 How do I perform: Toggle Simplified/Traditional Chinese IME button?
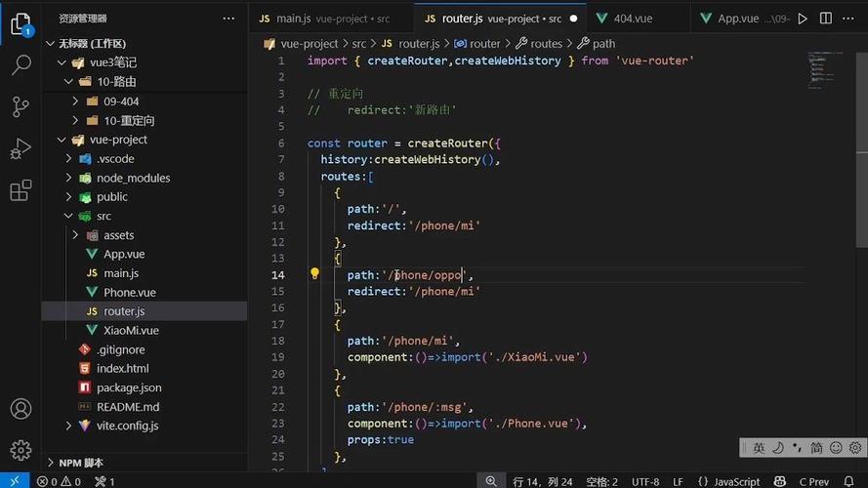(816, 448)
